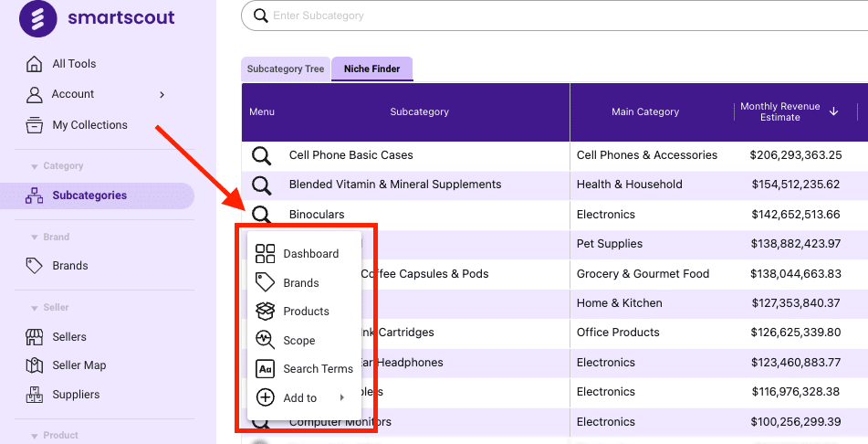The image size is (868, 444).
Task: Click the Enter Subcategory search field
Action: click(x=555, y=16)
